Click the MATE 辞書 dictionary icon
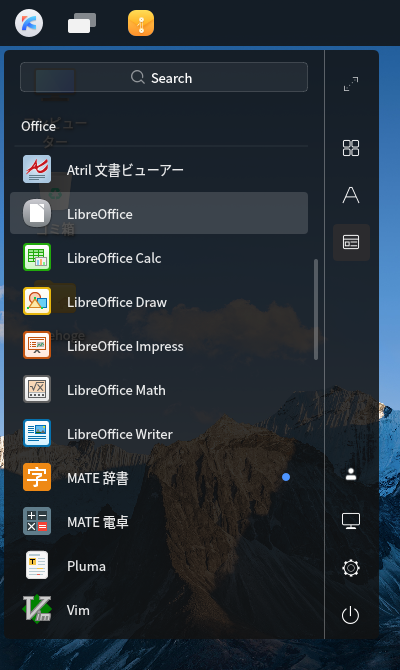This screenshot has height=670, width=400. [37, 477]
